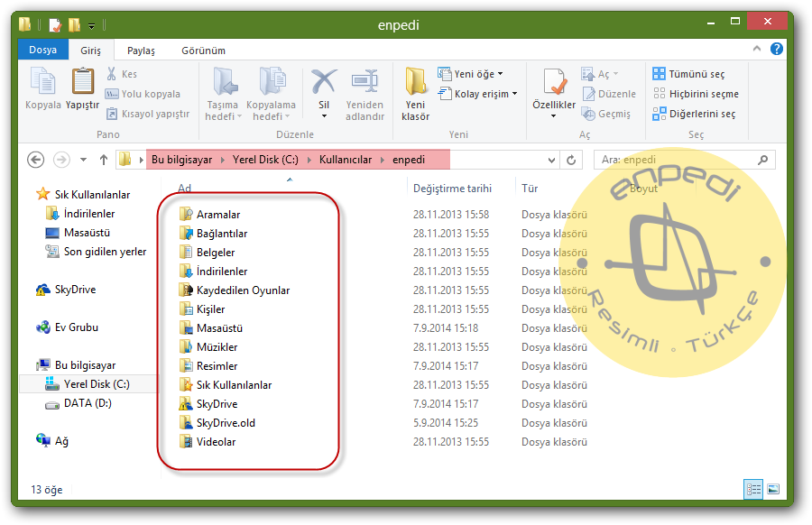Click Düzenle edit button in ribbon

tap(608, 94)
